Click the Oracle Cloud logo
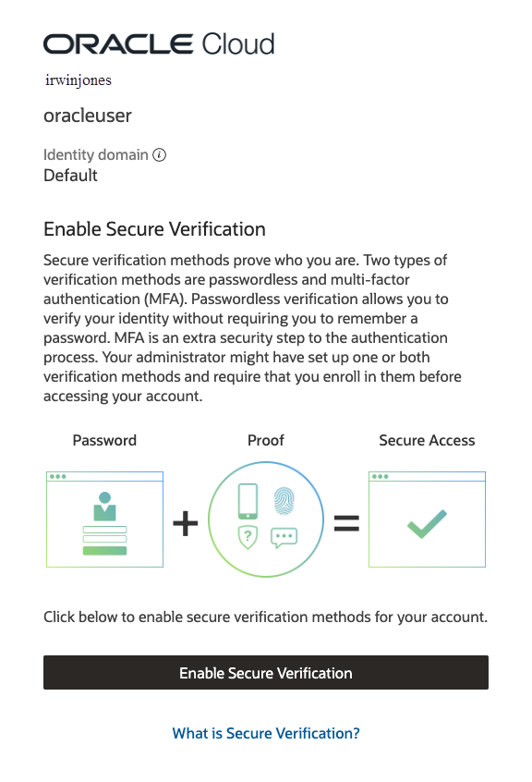This screenshot has width=532, height=782. pyautogui.click(x=158, y=43)
